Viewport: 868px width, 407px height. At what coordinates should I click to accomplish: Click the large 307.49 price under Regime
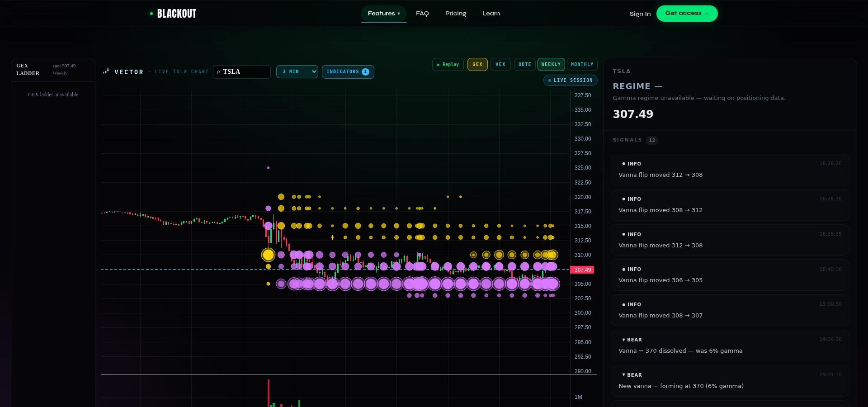633,114
